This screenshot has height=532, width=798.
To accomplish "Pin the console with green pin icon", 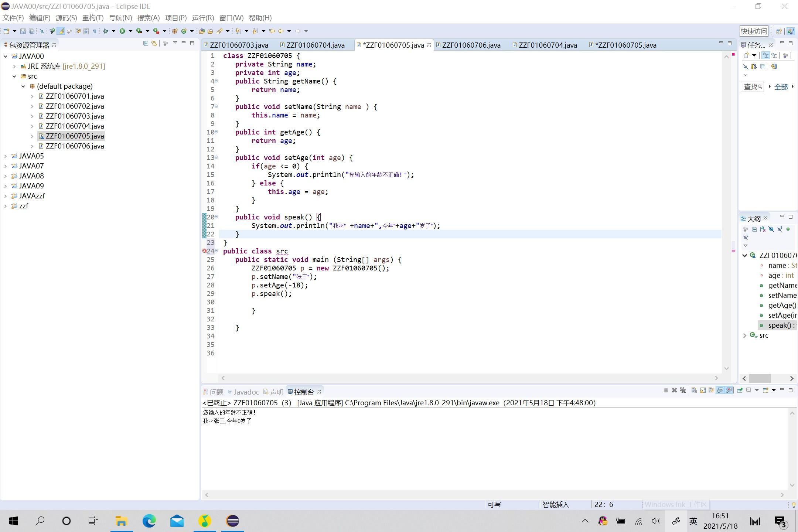I will pos(740,390).
